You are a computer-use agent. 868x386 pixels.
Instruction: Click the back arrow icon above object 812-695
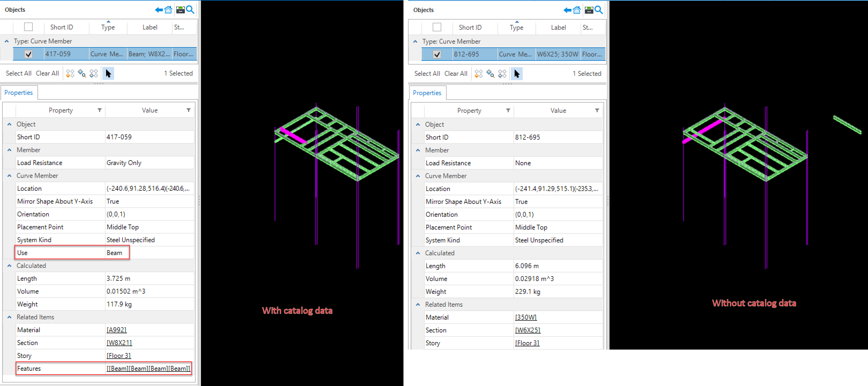pyautogui.click(x=567, y=10)
